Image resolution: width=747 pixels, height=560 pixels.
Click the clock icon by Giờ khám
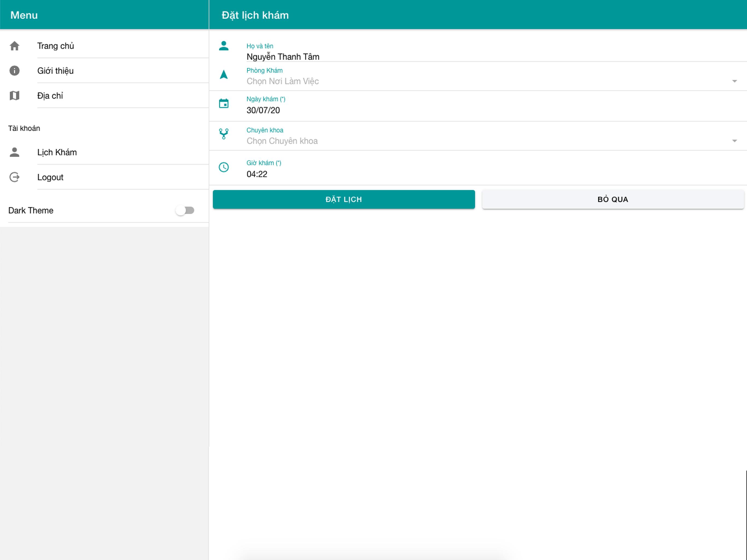coord(224,167)
